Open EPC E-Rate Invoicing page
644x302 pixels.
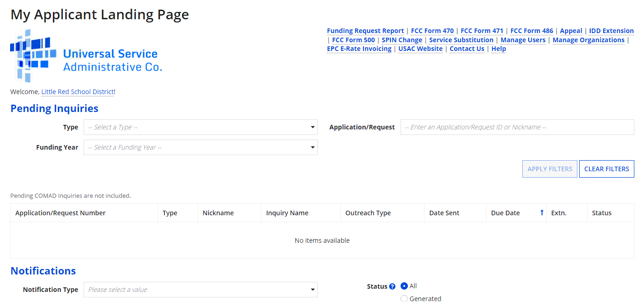359,49
